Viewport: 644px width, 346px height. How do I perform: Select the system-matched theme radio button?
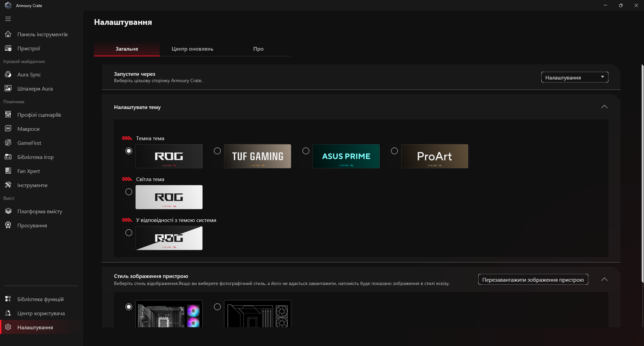[129, 233]
